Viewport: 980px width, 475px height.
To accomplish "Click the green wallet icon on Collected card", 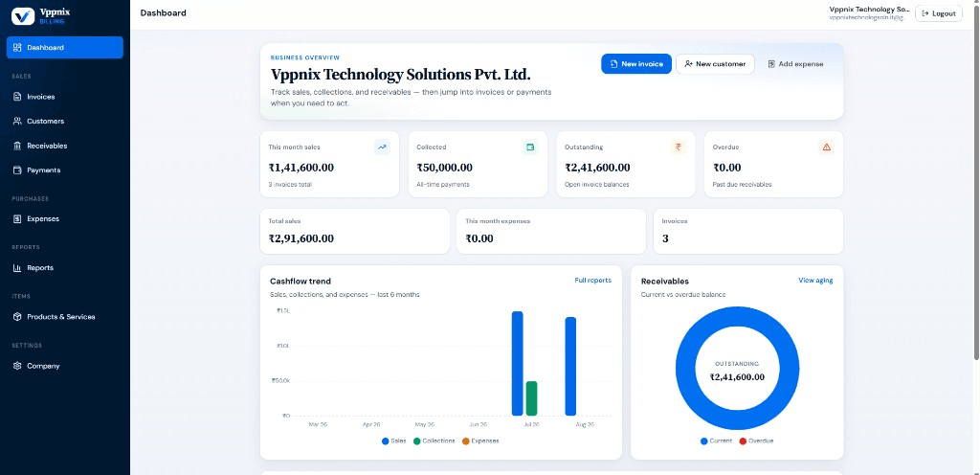I will click(x=530, y=147).
